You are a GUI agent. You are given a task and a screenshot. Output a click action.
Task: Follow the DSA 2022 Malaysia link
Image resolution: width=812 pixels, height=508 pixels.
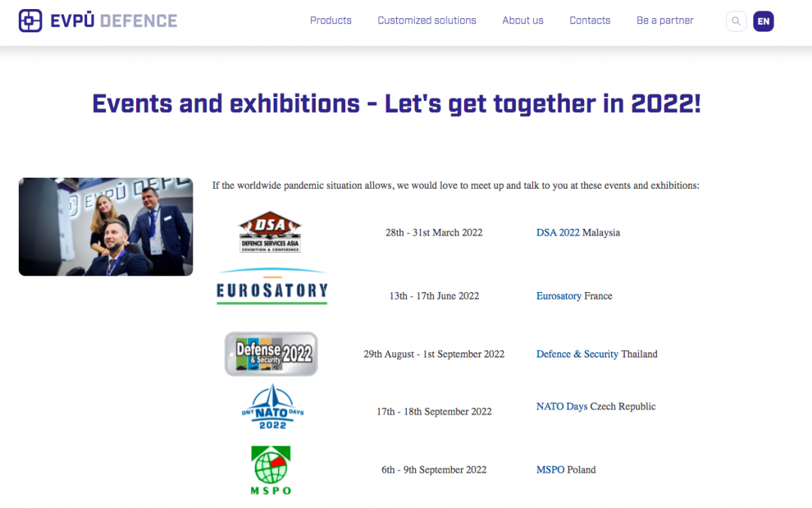558,233
